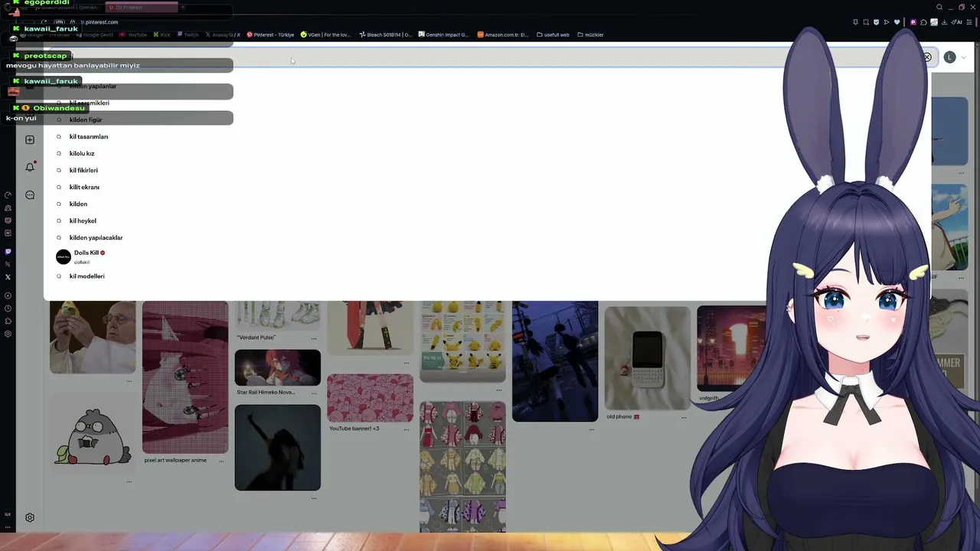Click the play-arrow icon in browser toolbar

[x=887, y=22]
